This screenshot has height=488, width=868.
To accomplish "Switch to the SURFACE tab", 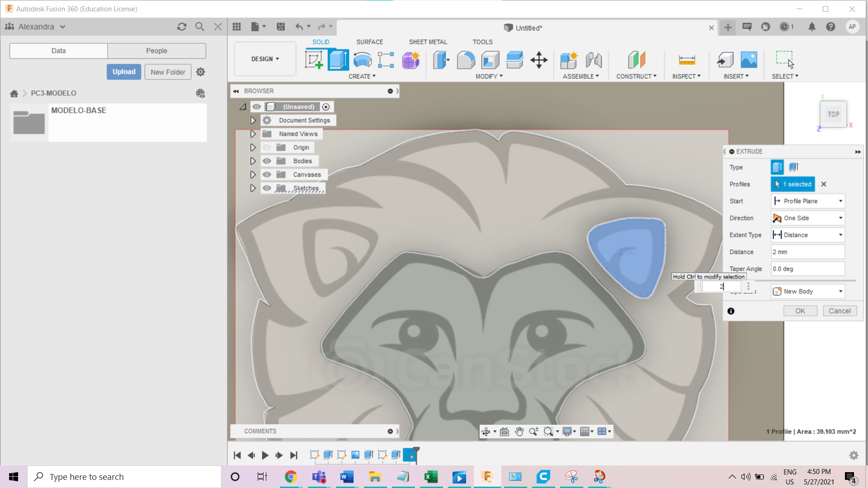I will pos(369,42).
